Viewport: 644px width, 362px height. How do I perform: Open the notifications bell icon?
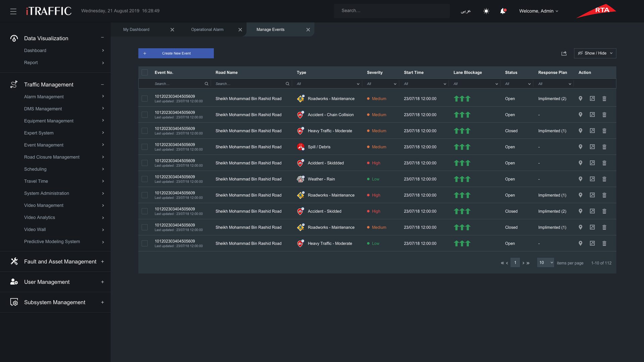(x=503, y=11)
